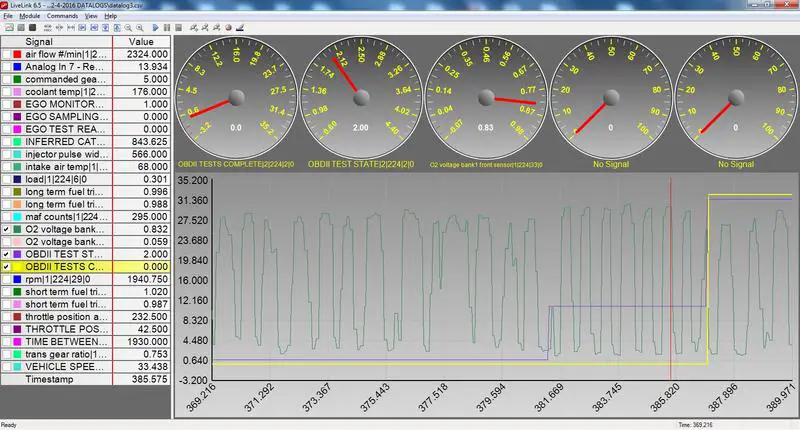Click the zoom-in magnifier icon
This screenshot has height=430, width=800.
(140, 28)
